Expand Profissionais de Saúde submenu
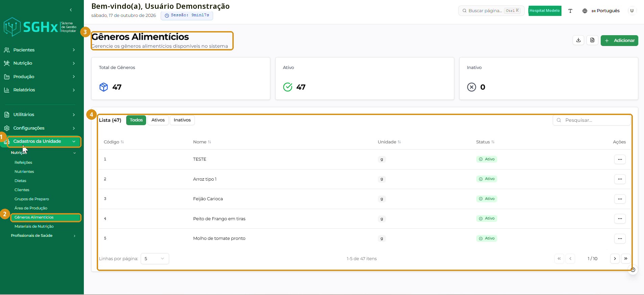The width and height of the screenshot is (644, 295). tap(43, 235)
